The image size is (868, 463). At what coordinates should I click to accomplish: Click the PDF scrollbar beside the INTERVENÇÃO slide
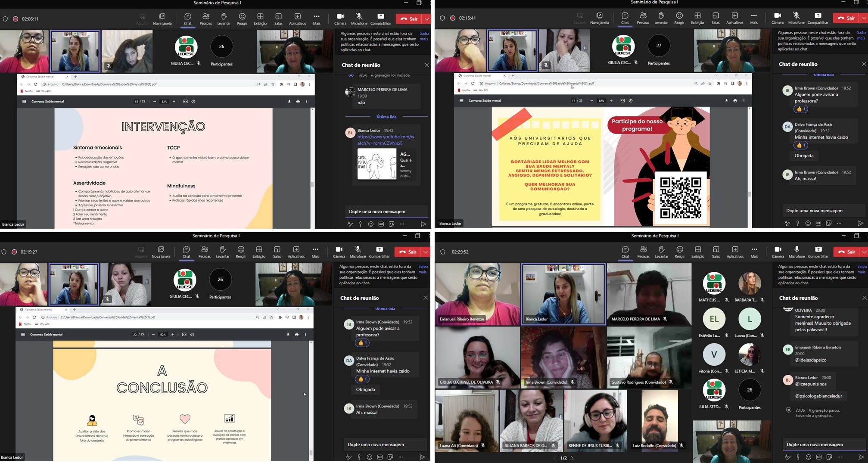click(x=312, y=184)
